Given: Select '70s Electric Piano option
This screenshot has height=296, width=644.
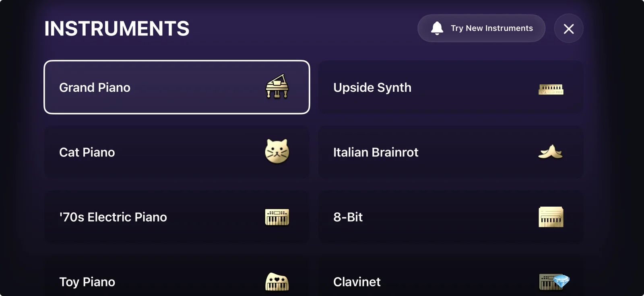Looking at the screenshot, I should point(177,217).
